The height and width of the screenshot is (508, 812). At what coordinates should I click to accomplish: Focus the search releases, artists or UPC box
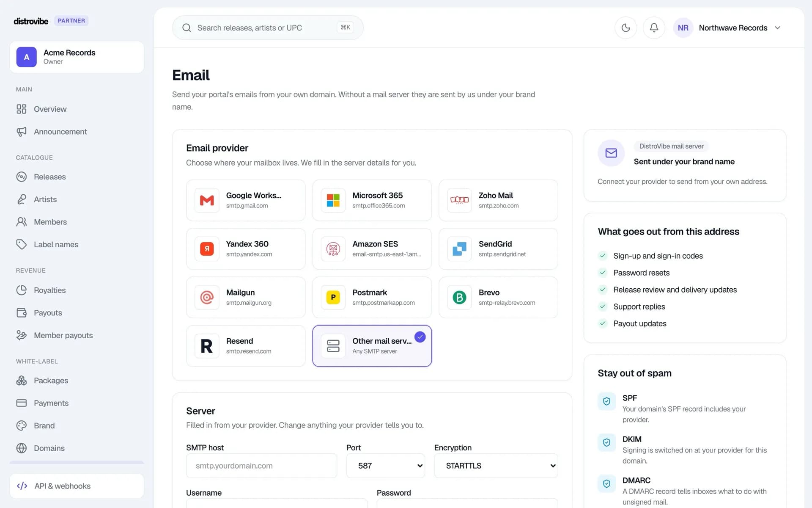pos(268,28)
